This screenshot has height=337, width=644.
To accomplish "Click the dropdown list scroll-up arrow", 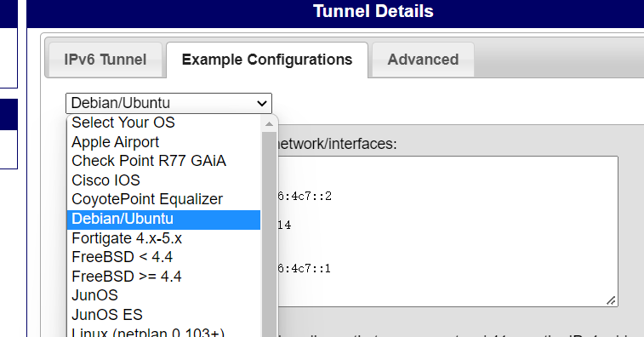I will click(269, 123).
